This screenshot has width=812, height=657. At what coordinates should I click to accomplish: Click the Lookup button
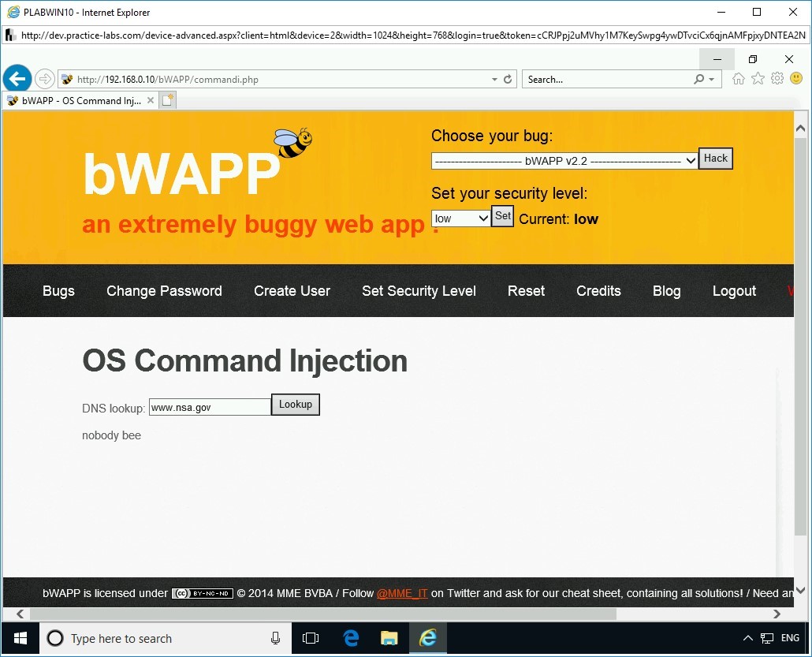click(295, 404)
